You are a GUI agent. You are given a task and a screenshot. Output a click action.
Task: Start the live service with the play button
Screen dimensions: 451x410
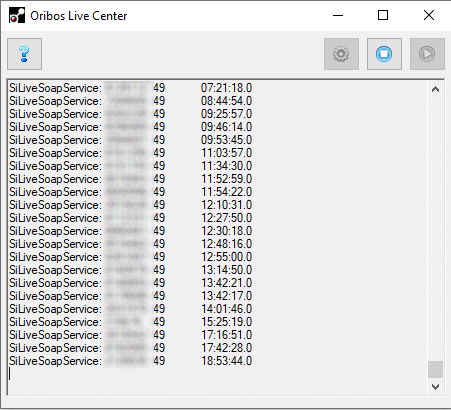coord(427,54)
